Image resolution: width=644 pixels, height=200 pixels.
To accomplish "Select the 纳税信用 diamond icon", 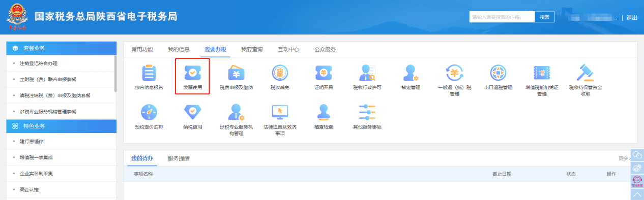I will click(x=192, y=112).
